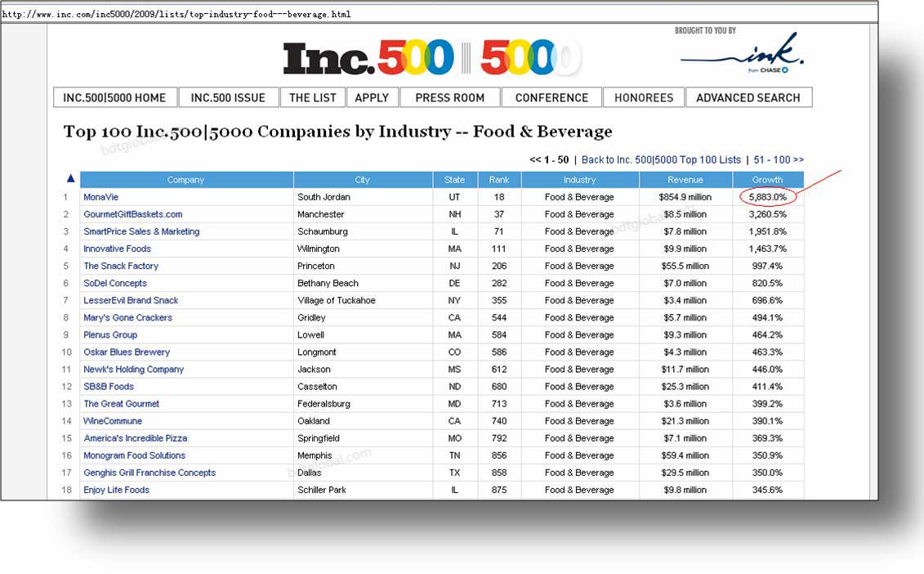Viewport: 924px width, 574px height.
Task: Click the ink from Chase sponsor logo
Action: (741, 53)
